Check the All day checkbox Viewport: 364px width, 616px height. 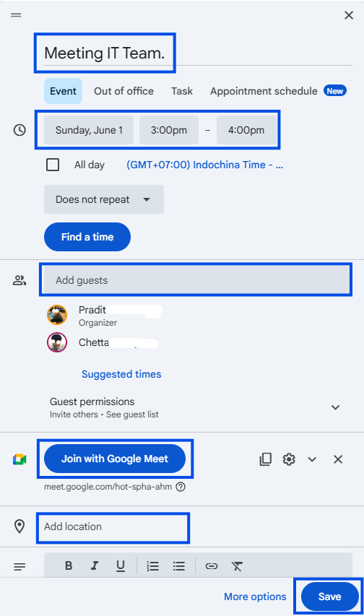tap(53, 165)
